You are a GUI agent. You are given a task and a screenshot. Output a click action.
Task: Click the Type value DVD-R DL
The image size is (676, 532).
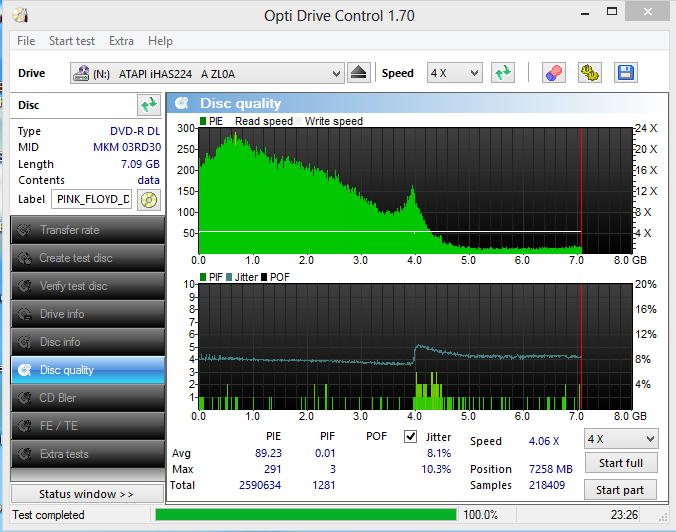point(135,131)
